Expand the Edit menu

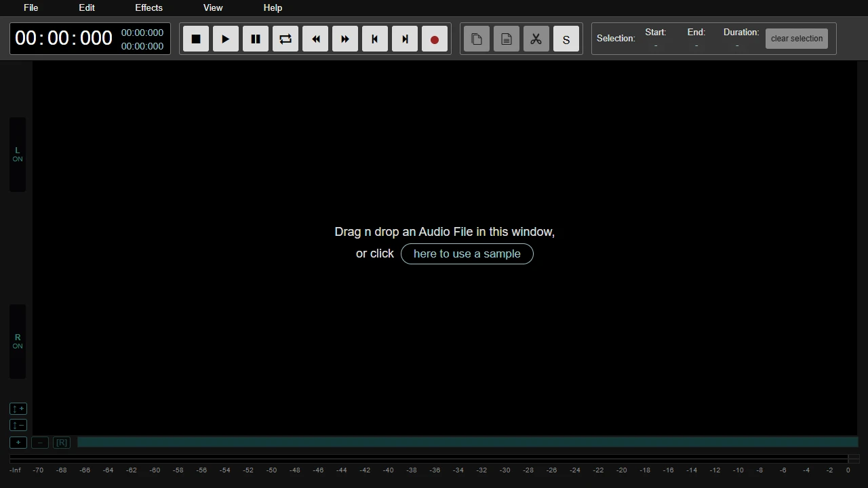pyautogui.click(x=86, y=7)
